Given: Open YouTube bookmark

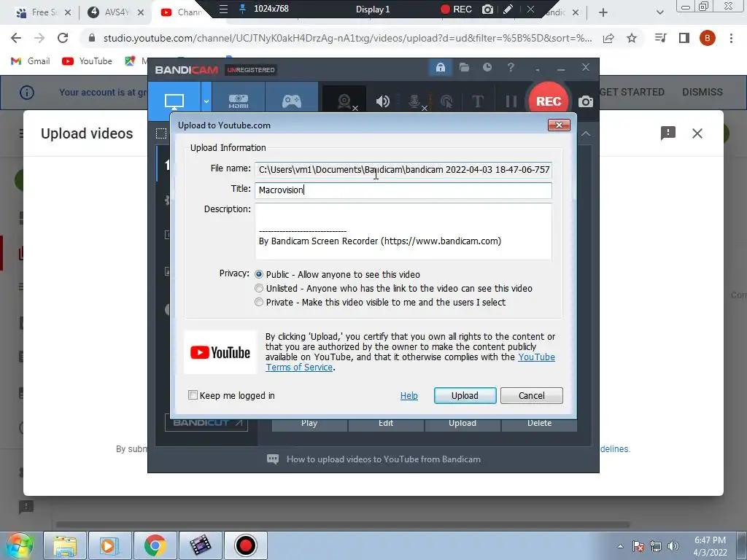Looking at the screenshot, I should pos(88,61).
